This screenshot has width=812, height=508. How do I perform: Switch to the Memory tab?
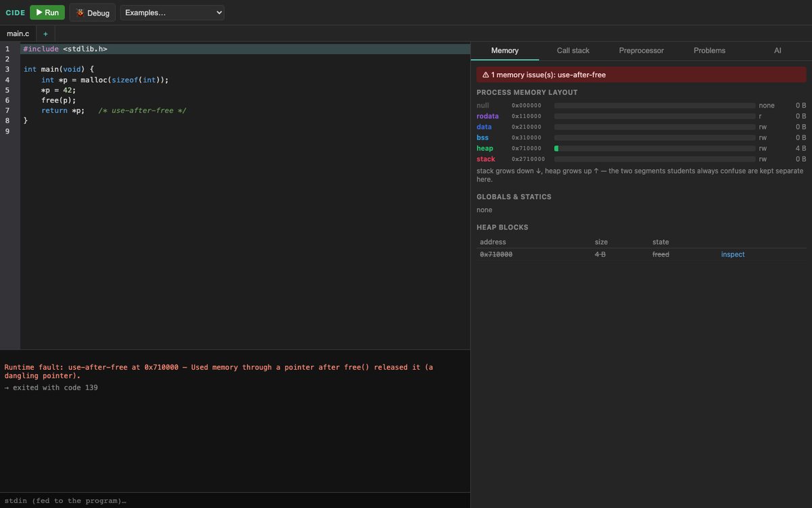click(x=505, y=51)
